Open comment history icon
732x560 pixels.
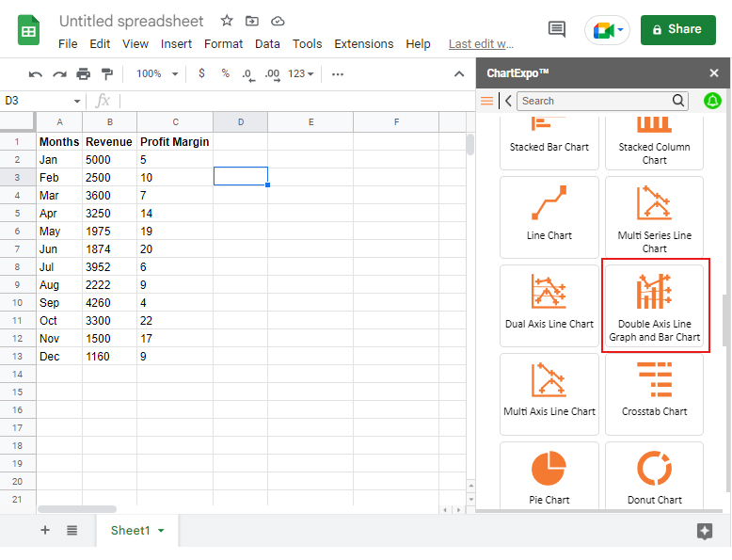tap(556, 29)
